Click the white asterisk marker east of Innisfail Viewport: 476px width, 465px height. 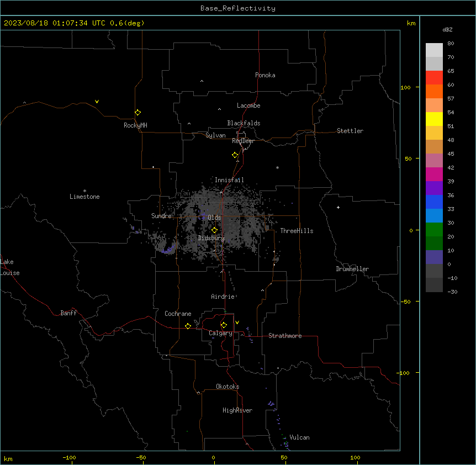(277, 167)
